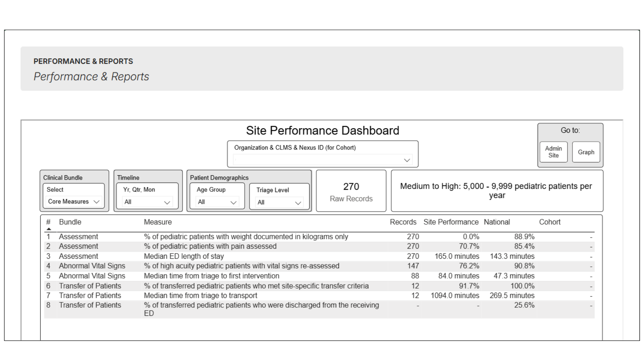Select the pain assessed measure row

[x=210, y=246]
